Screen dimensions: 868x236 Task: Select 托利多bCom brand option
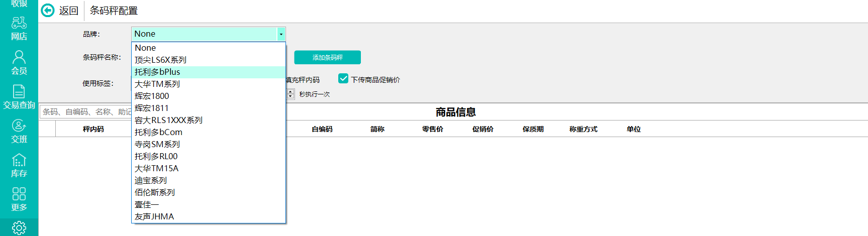click(x=209, y=132)
